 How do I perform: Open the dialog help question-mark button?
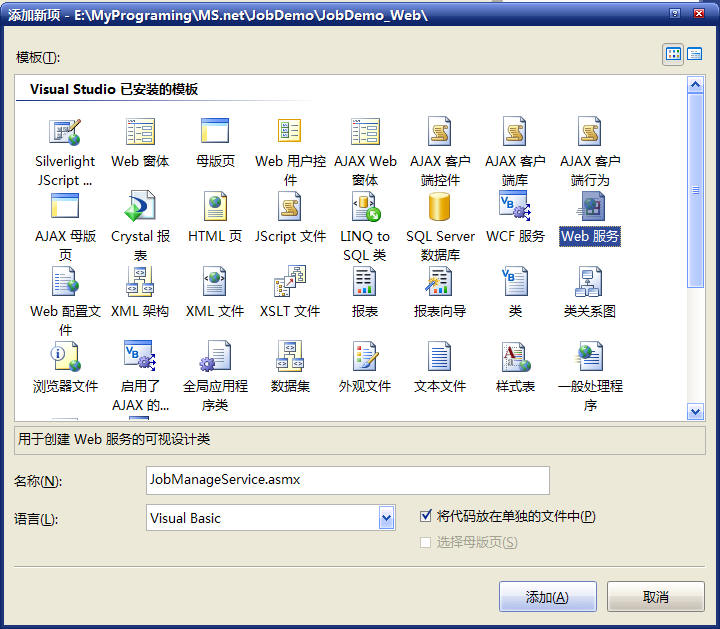pos(675,13)
